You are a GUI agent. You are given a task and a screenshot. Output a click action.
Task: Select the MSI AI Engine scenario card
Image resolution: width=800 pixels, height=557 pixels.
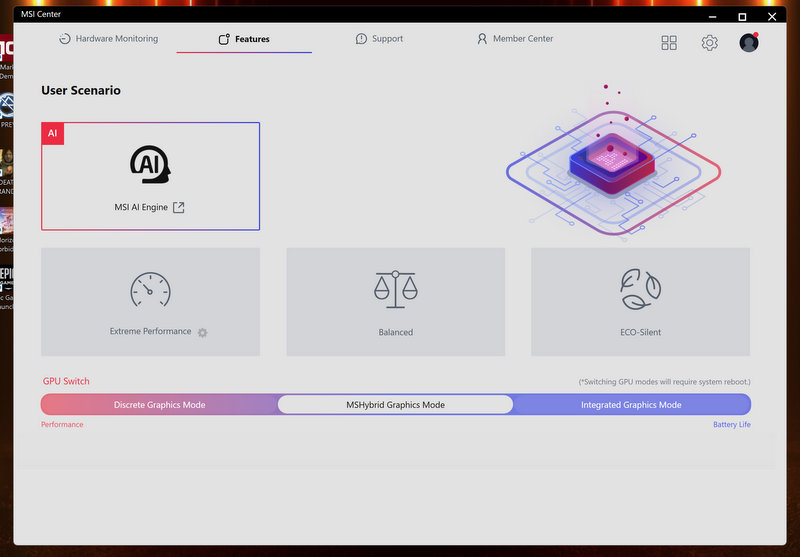pyautogui.click(x=150, y=176)
